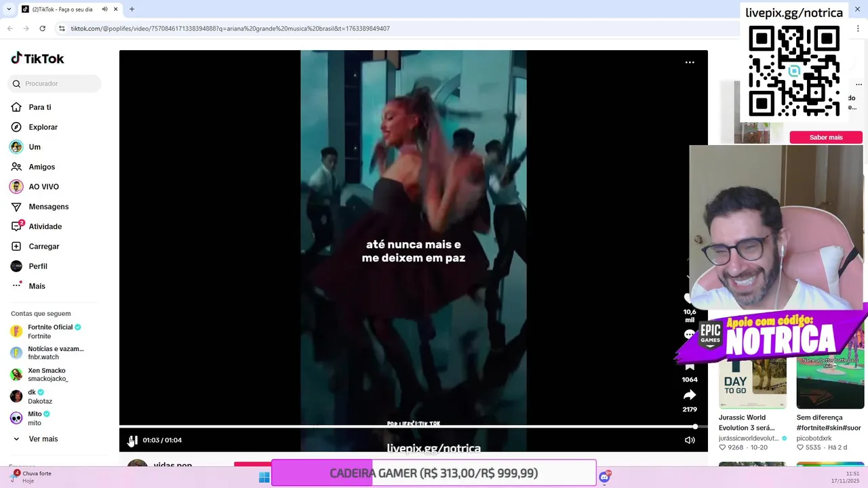This screenshot has height=488, width=868.
Task: Pause the video playback
Action: tap(133, 440)
